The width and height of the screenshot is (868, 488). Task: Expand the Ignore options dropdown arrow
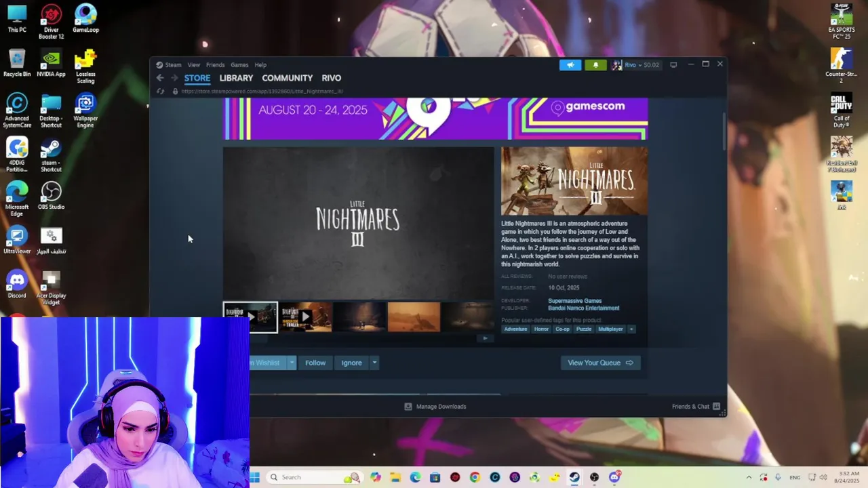[374, 363]
